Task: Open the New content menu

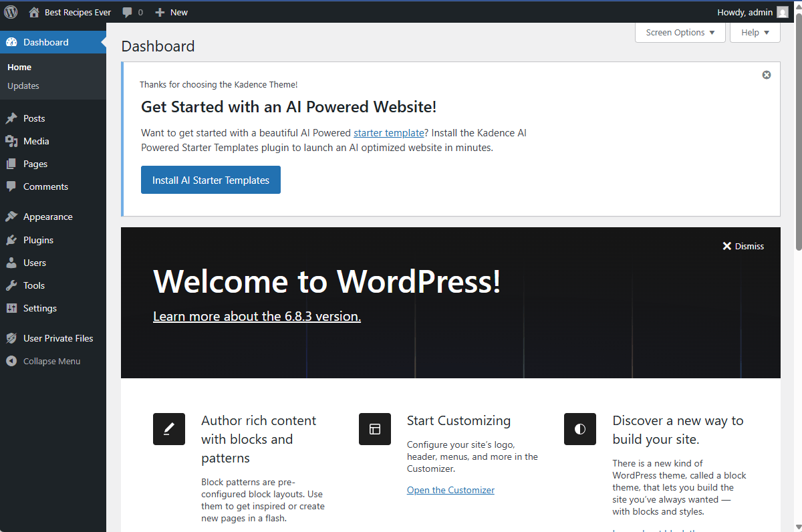Action: point(171,12)
